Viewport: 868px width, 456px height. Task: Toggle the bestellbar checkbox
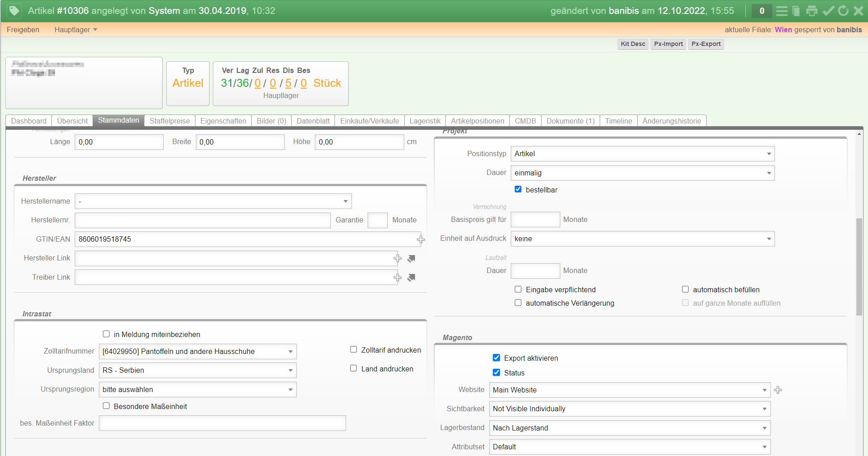pos(518,189)
